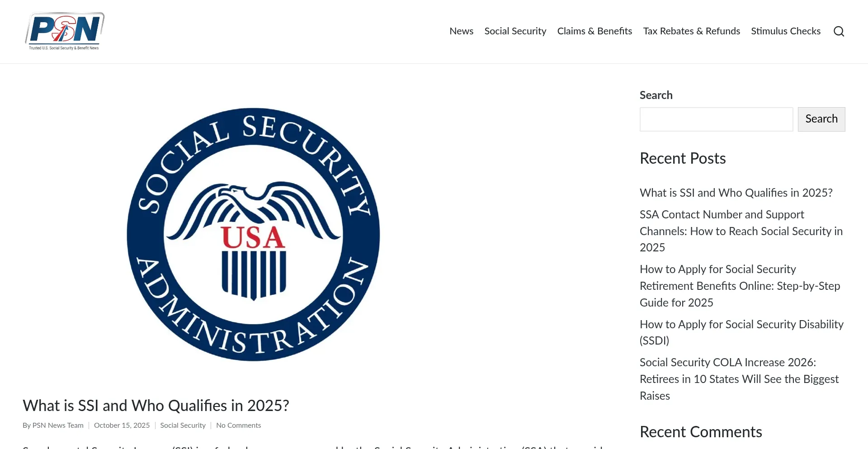Focus the sidebar search text field
The width and height of the screenshot is (868, 449).
tap(716, 119)
